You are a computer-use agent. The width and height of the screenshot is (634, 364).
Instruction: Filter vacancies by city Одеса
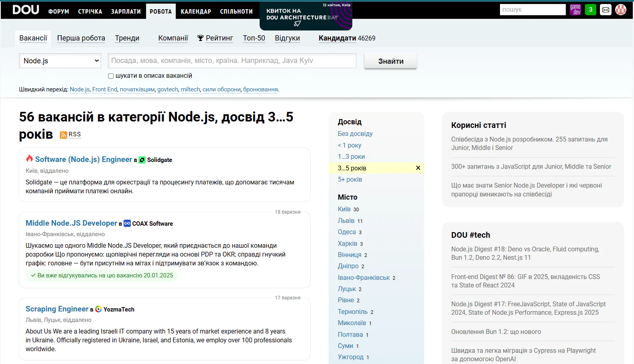(x=347, y=232)
